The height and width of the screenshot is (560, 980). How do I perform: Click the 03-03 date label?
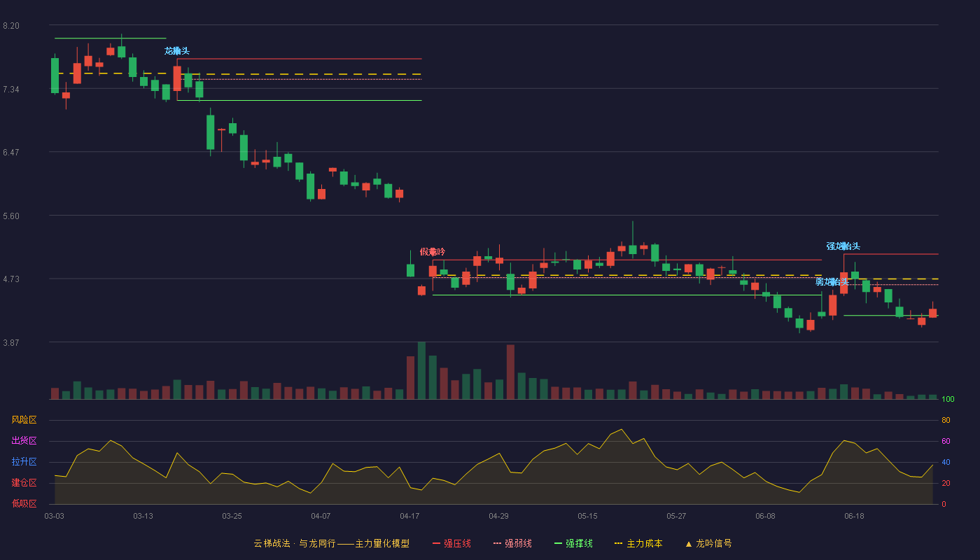point(55,516)
